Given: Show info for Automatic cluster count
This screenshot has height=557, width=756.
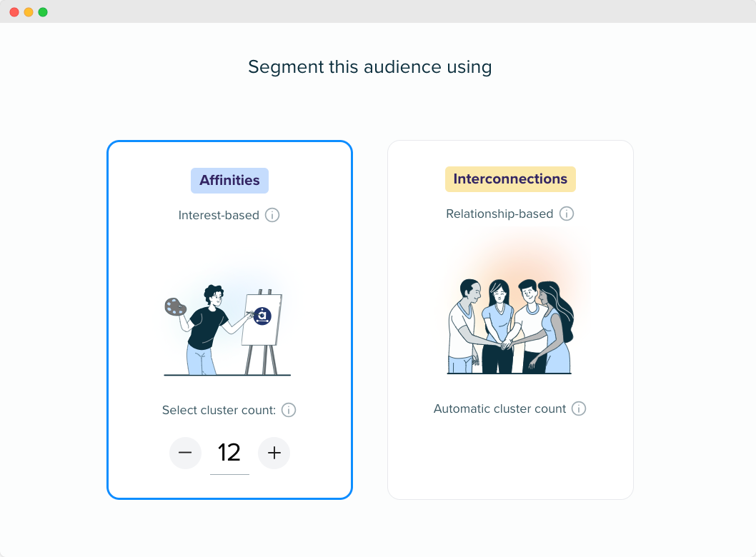Looking at the screenshot, I should (x=579, y=408).
